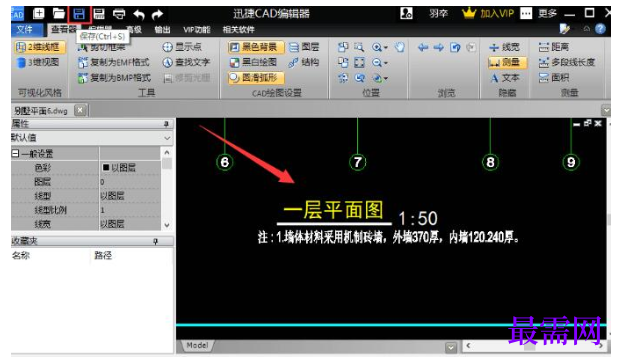Click the blue help question icon
The width and height of the screenshot is (620, 362).
coord(600,29)
